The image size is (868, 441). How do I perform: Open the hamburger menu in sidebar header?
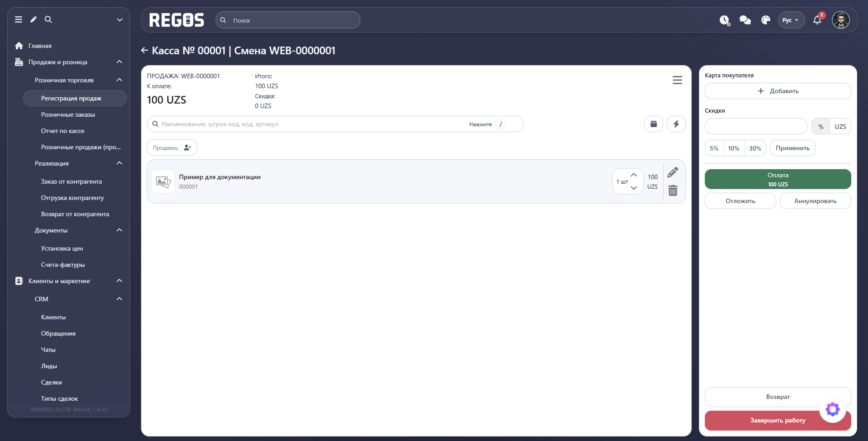(19, 19)
